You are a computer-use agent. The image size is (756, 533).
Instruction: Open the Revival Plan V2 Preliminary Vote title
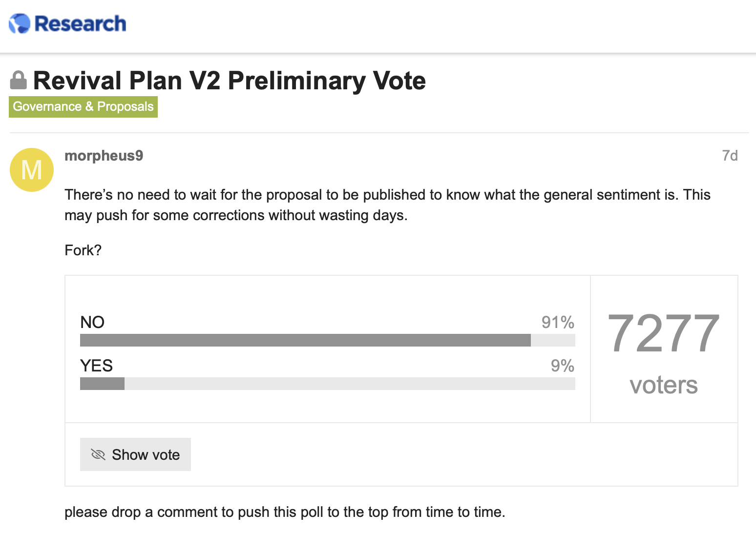pos(229,81)
